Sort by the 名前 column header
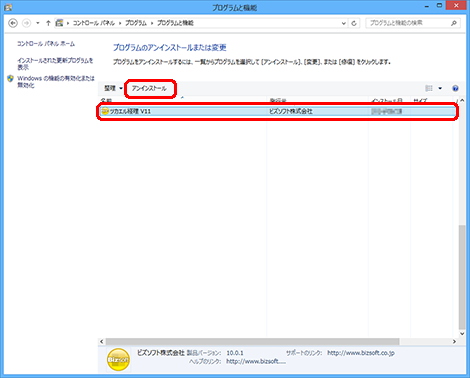The width and height of the screenshot is (470, 378). coord(106,100)
